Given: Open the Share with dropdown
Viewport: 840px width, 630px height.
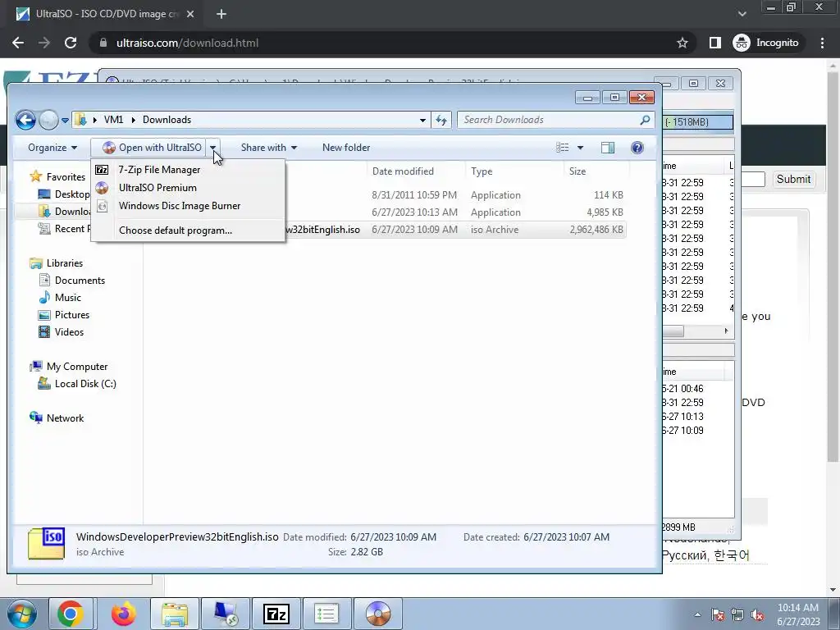Looking at the screenshot, I should click(268, 148).
